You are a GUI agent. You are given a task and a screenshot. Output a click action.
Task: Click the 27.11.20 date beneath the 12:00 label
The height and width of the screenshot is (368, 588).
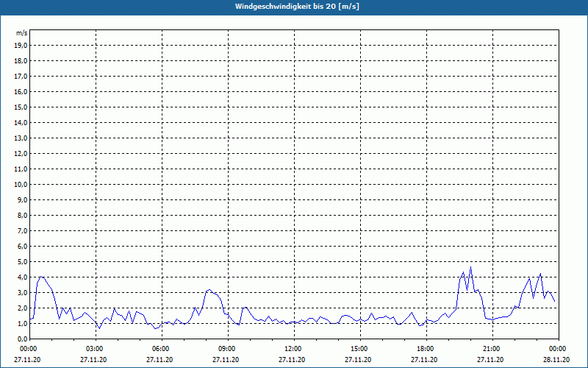click(x=292, y=359)
